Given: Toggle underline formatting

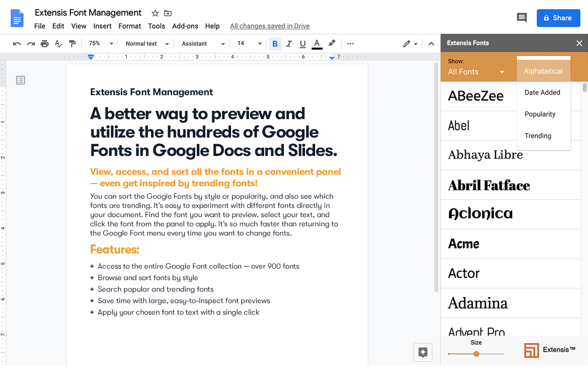Looking at the screenshot, I should (303, 44).
